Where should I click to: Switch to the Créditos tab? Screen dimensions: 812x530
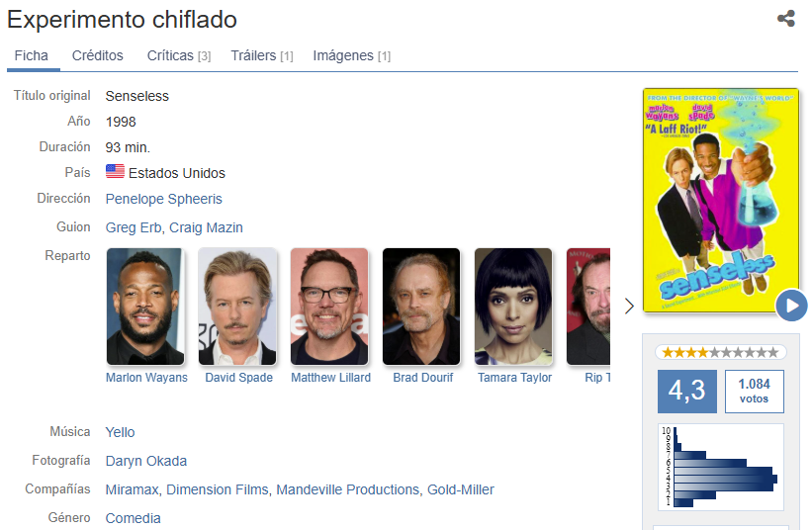point(97,55)
